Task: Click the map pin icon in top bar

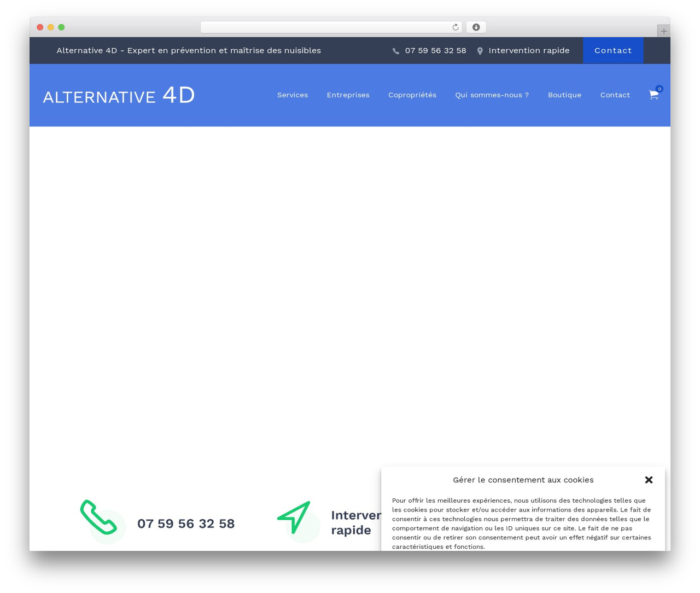Action: pos(480,51)
